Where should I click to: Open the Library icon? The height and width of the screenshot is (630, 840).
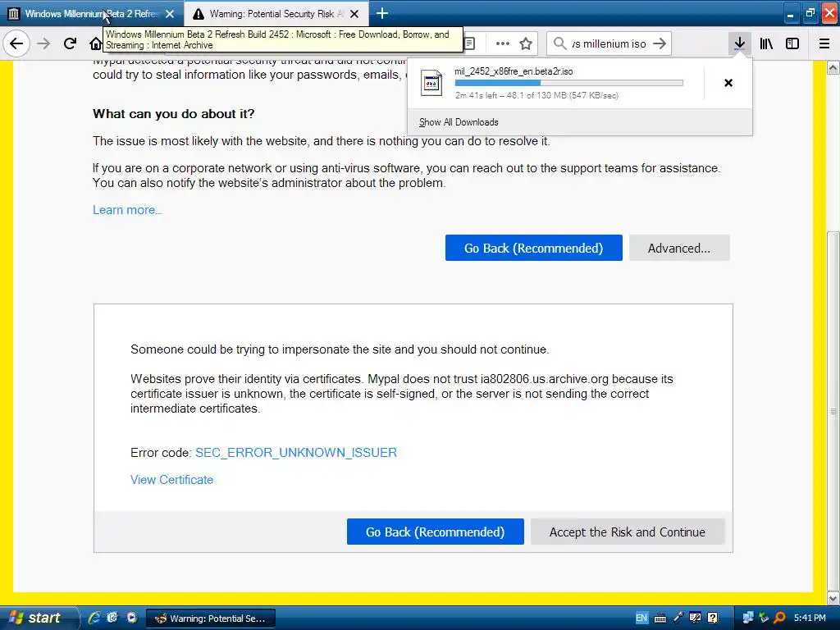tap(766, 43)
